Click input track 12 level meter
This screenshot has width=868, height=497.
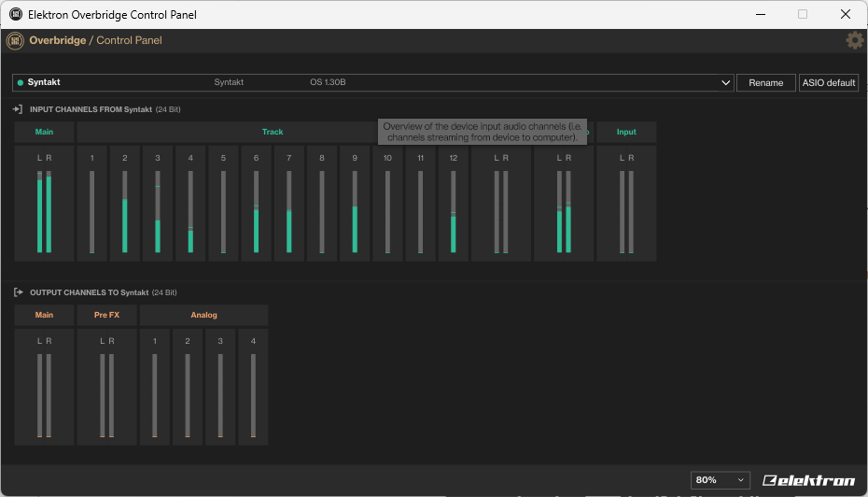[454, 204]
